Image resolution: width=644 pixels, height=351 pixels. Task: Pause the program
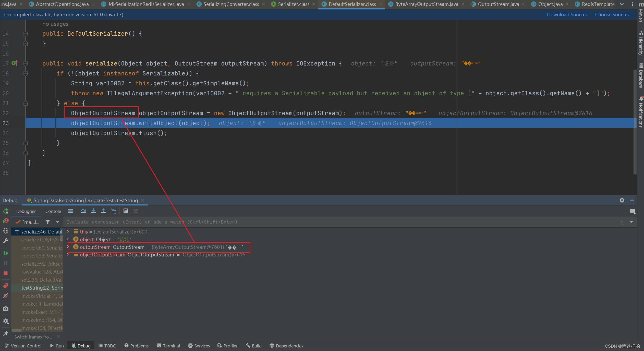pyautogui.click(x=6, y=263)
